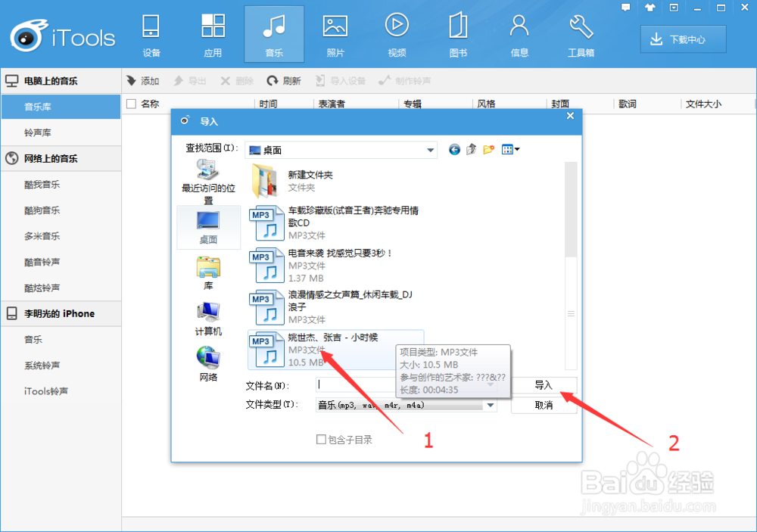Screen dimensions: 757x532
Task: Open the 视频 (Video) section
Action: [x=397, y=35]
